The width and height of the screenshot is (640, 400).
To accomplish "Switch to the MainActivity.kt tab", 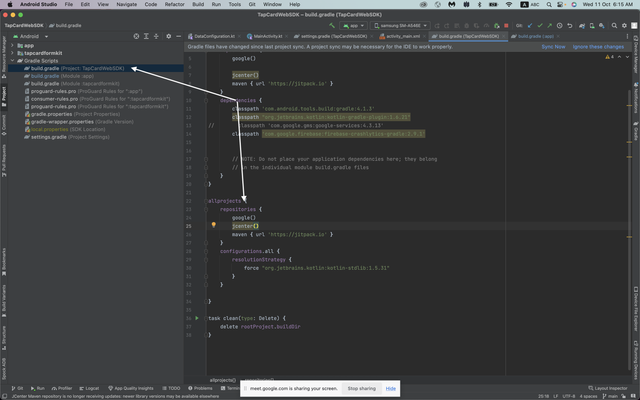I will pos(267,36).
